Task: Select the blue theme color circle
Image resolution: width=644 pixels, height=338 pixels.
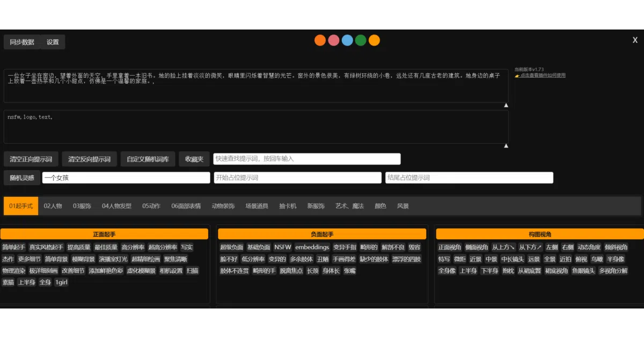Action: pyautogui.click(x=347, y=40)
